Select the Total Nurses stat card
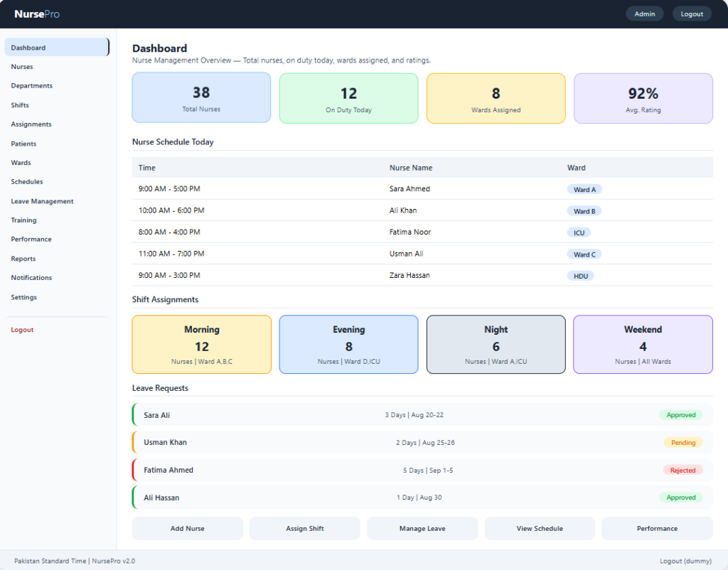The height and width of the screenshot is (570, 728). coord(201,97)
